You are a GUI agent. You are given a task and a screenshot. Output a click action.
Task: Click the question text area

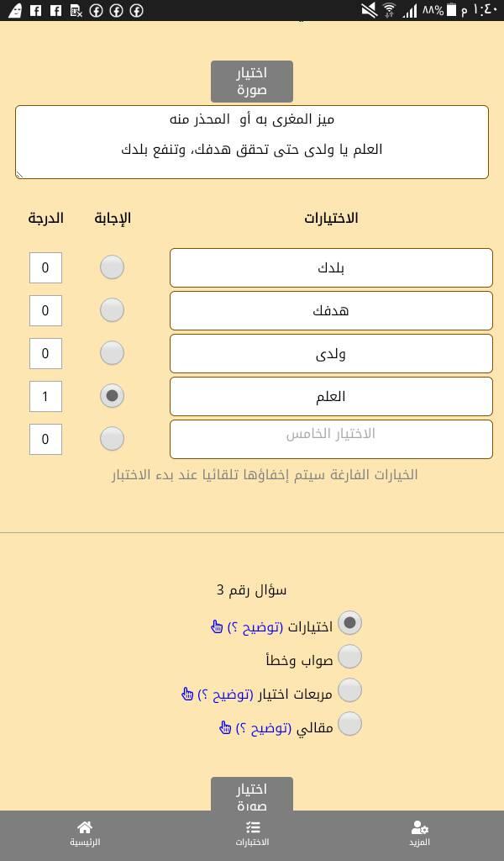(x=252, y=142)
